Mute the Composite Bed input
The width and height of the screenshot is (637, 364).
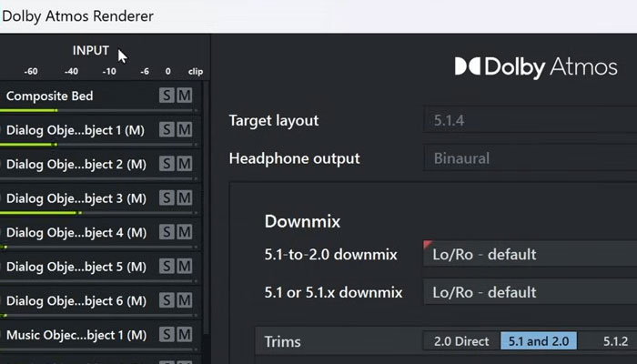tap(185, 96)
